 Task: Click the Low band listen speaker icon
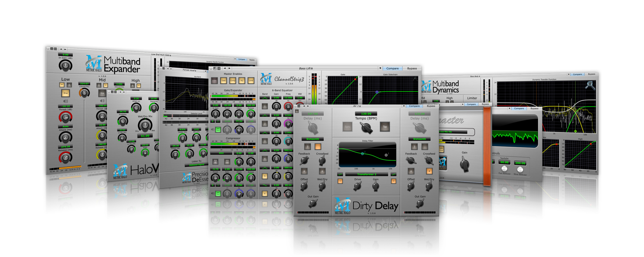click(65, 101)
